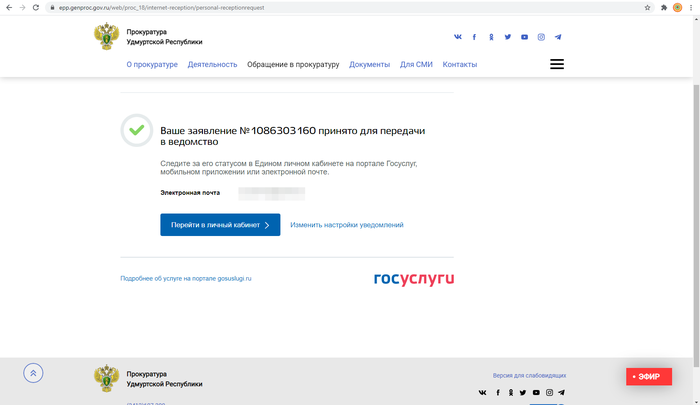
Task: Open the 'О прокуратуре' menu item
Action: [152, 64]
